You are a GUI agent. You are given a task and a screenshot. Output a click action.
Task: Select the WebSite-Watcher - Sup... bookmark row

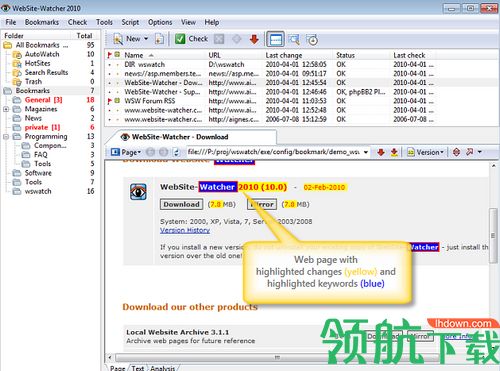pyautogui.click(x=270, y=92)
